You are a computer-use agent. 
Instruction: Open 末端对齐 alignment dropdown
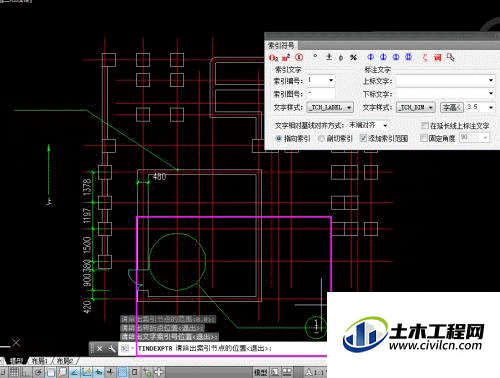[385, 126]
